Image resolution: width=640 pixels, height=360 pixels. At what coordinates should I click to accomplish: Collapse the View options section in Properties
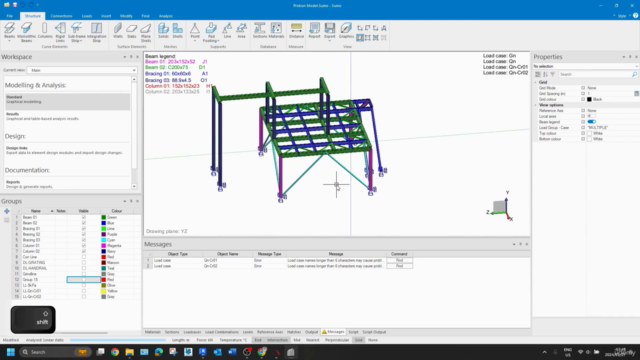pos(536,105)
